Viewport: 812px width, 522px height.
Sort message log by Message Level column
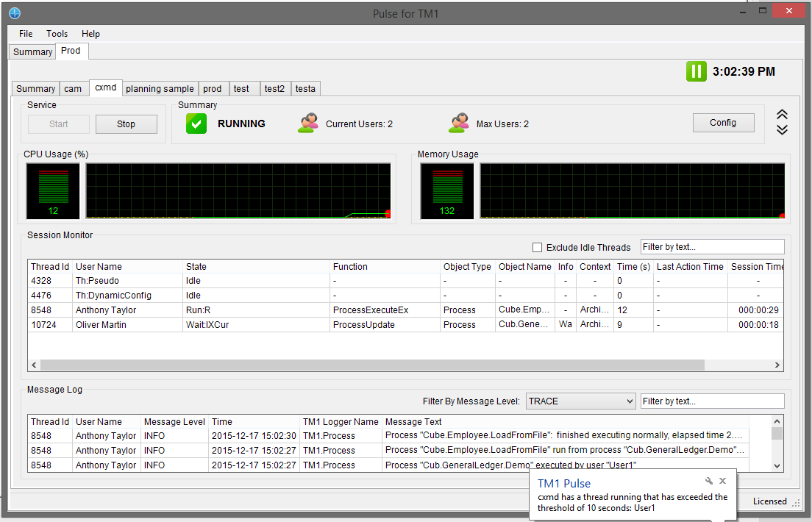(x=174, y=422)
